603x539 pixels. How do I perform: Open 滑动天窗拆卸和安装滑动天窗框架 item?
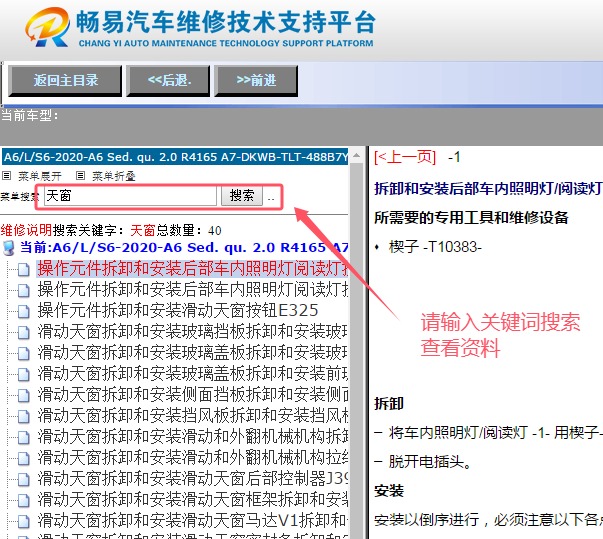(x=193, y=499)
